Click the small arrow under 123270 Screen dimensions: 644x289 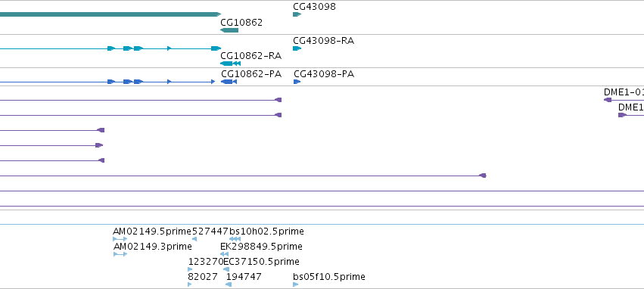click(x=190, y=269)
